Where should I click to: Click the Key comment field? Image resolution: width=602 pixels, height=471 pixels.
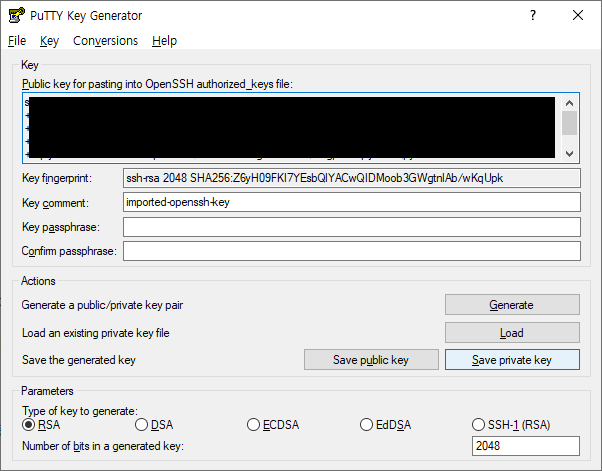pyautogui.click(x=352, y=202)
